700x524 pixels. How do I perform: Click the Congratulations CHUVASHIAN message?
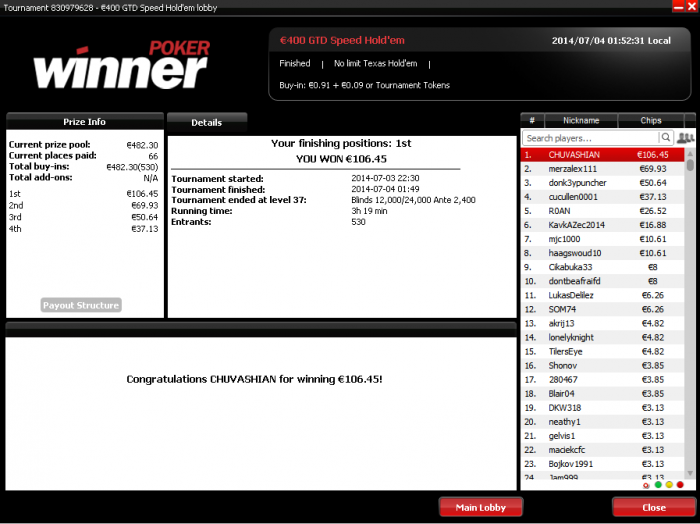pos(254,379)
